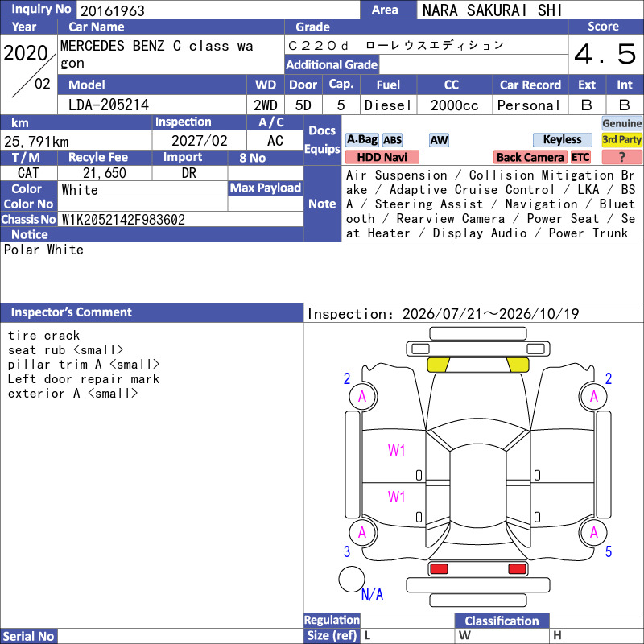
Task: Click the Genuine equipment badge
Action: click(x=621, y=123)
